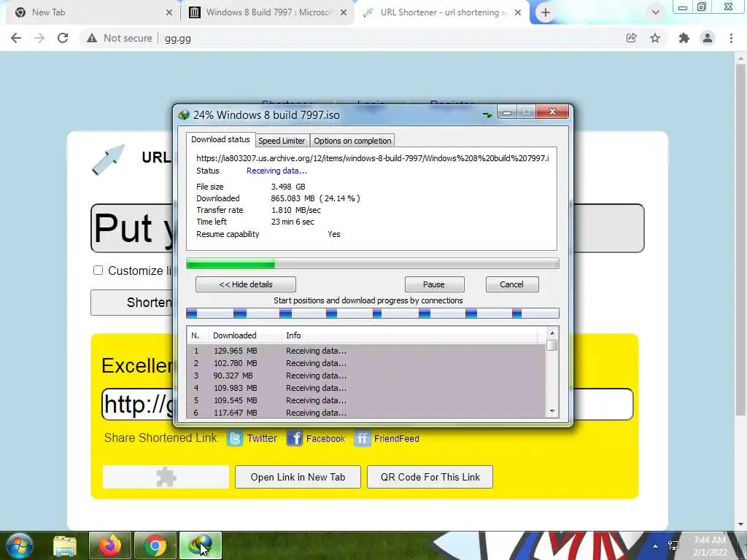Click the IDM globe icon in title bar
Viewport: 747px width, 560px height.
(x=184, y=114)
